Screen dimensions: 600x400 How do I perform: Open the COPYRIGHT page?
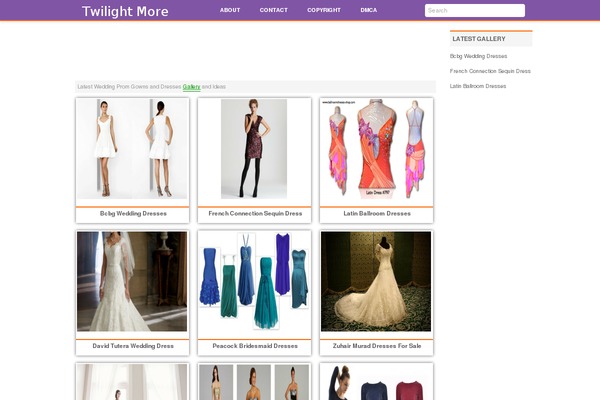(324, 10)
